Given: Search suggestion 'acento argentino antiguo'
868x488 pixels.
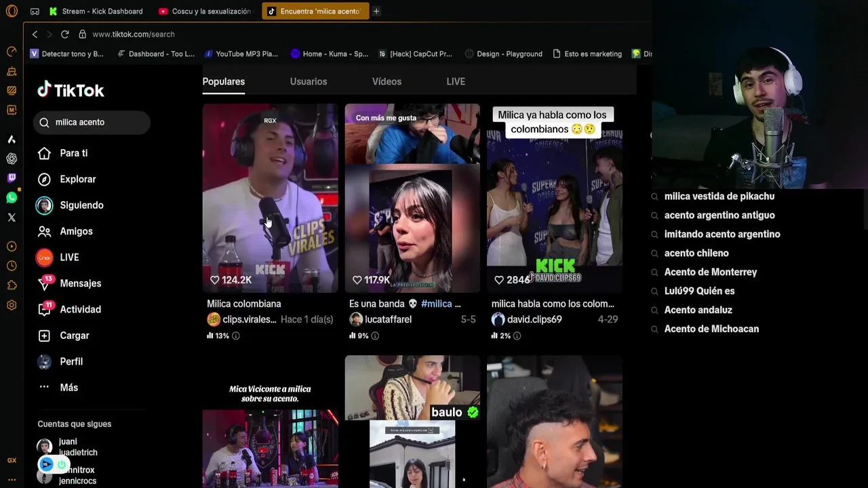Looking at the screenshot, I should coord(719,215).
